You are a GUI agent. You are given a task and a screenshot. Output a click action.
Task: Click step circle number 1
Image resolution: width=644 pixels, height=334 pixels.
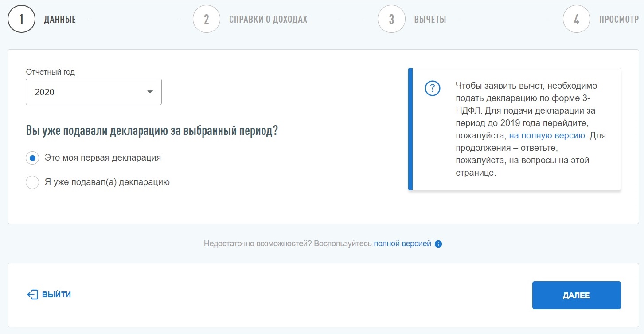(21, 19)
